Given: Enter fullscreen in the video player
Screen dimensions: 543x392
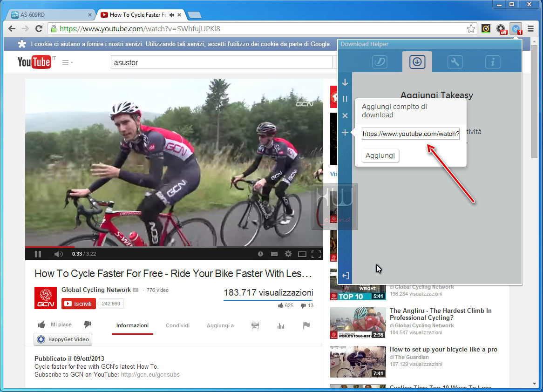Looking at the screenshot, I should point(316,254).
